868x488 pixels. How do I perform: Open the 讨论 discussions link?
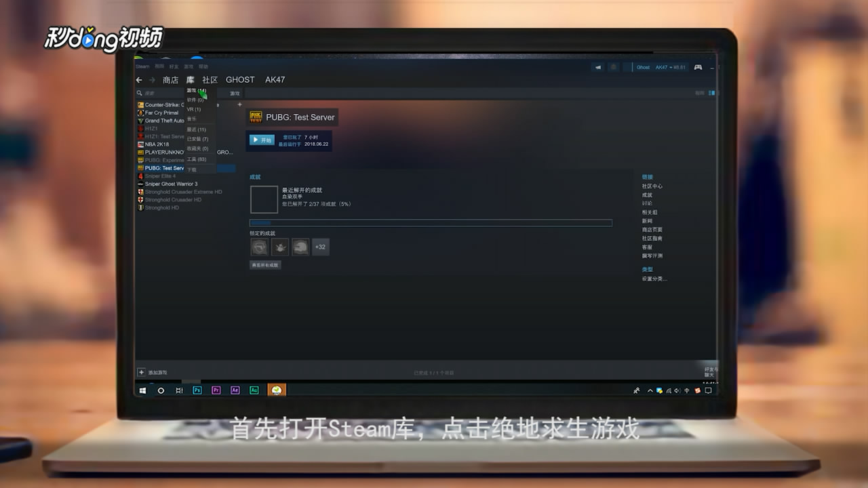tap(647, 203)
